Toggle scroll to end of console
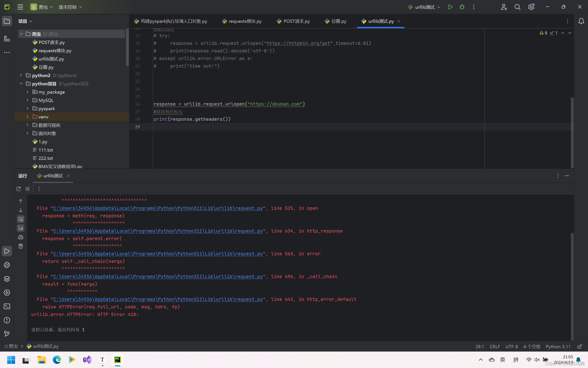The width and height of the screenshot is (588, 368). pos(21,228)
